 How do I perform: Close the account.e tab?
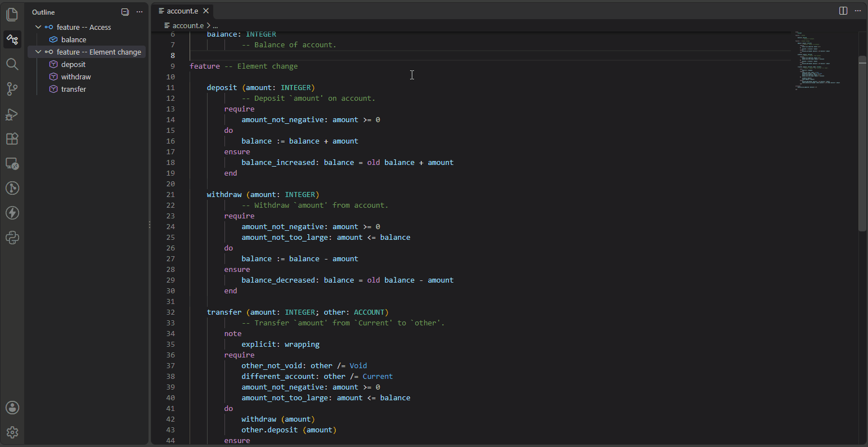(x=206, y=11)
